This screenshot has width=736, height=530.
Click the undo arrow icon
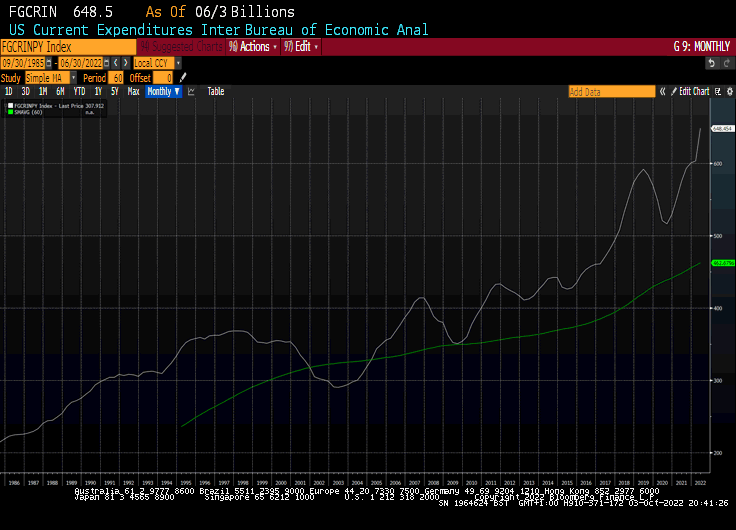711,63
